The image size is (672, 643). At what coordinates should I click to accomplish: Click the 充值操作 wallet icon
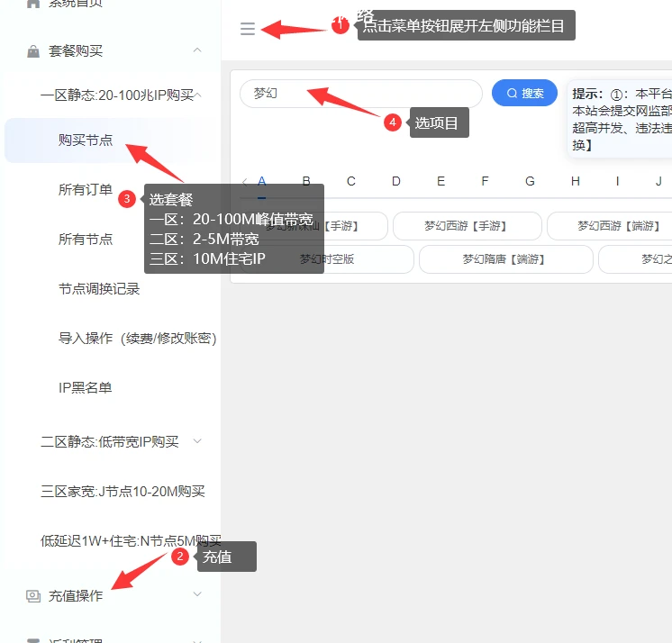tap(33, 596)
